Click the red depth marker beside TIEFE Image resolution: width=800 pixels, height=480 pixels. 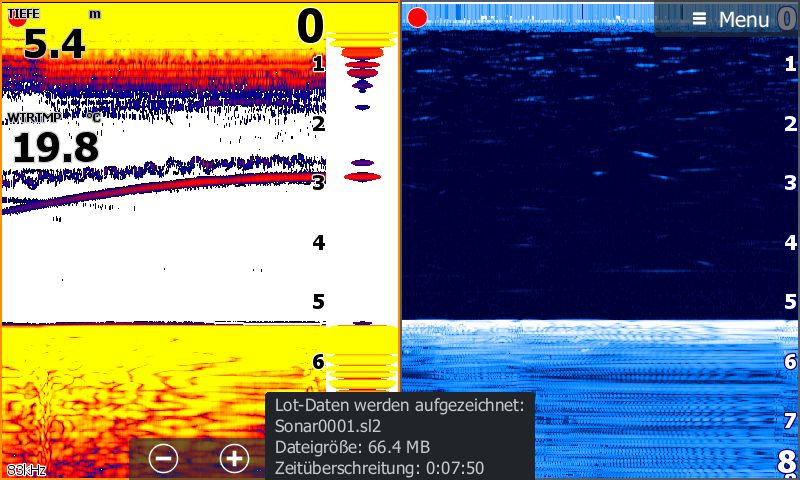point(19,19)
